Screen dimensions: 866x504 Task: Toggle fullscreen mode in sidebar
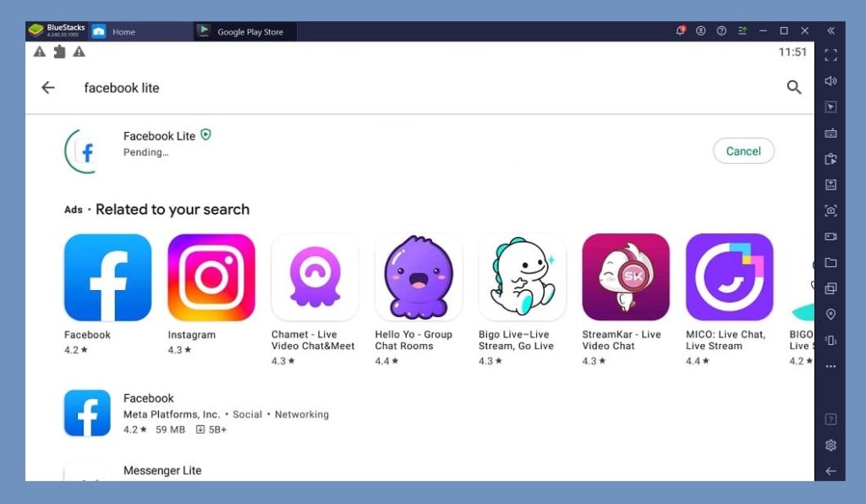pyautogui.click(x=830, y=55)
